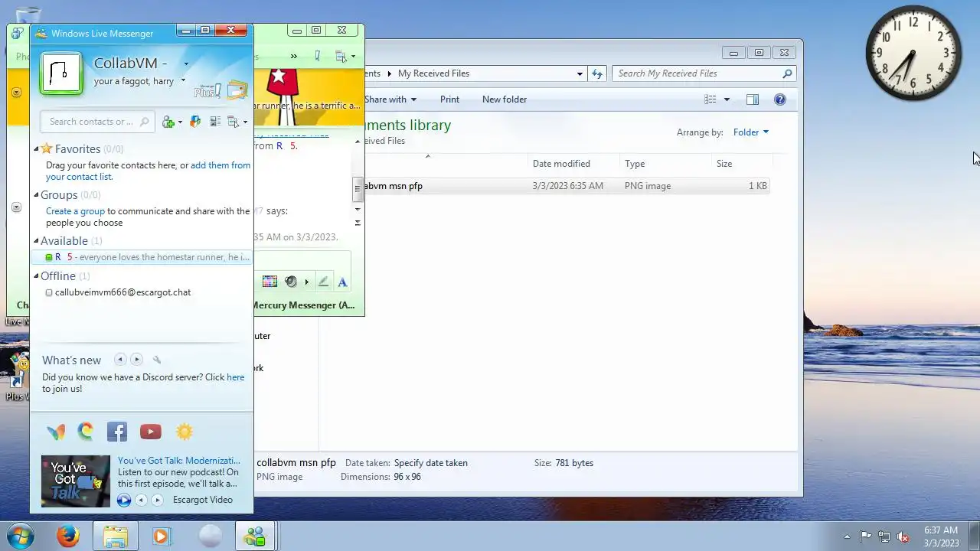Click the Search contacts input field
Viewport: 980px width, 551px height.
pos(96,122)
